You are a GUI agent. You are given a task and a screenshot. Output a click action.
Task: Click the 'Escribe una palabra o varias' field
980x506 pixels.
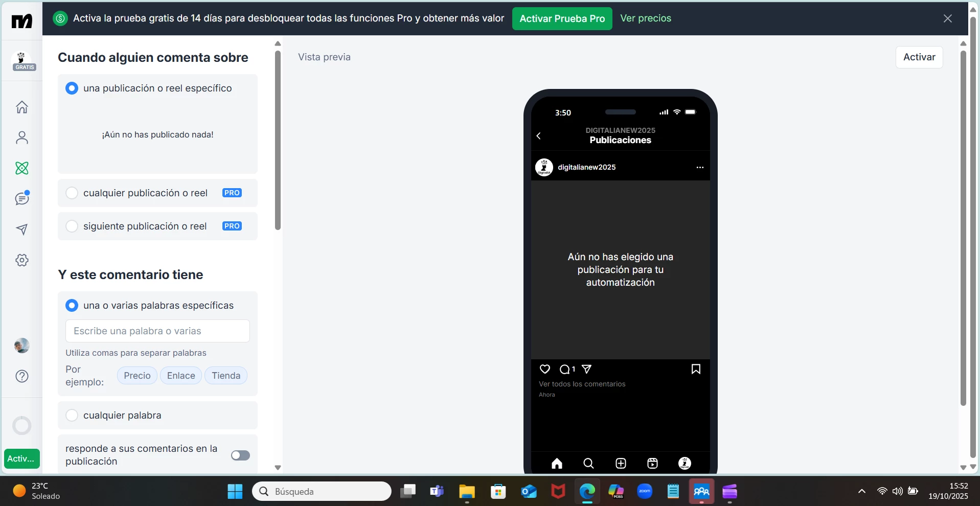click(x=157, y=331)
